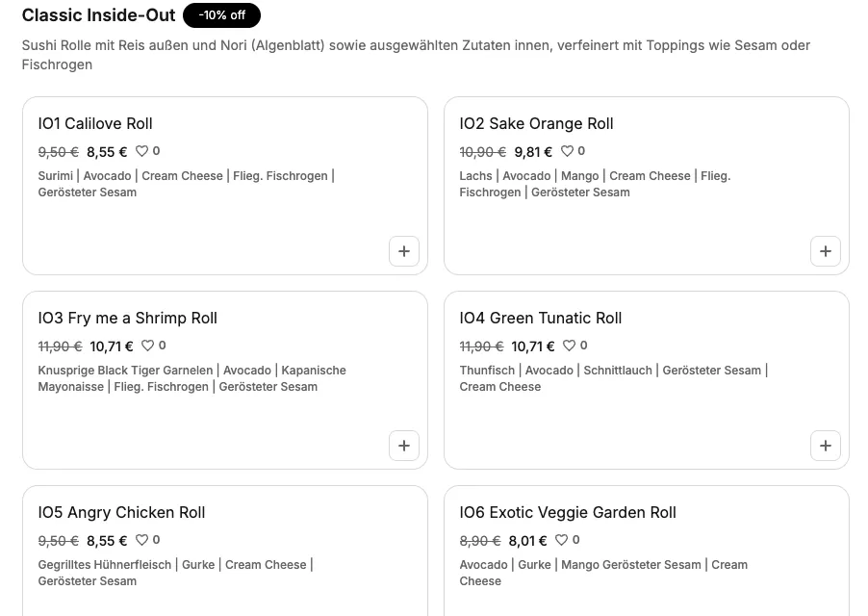Open IO4 Green Tunatic Roll title
Screen dimensions: 868x616
pyautogui.click(x=541, y=318)
